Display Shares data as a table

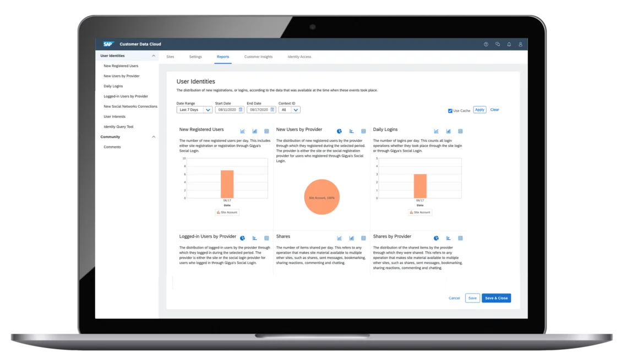364,238
